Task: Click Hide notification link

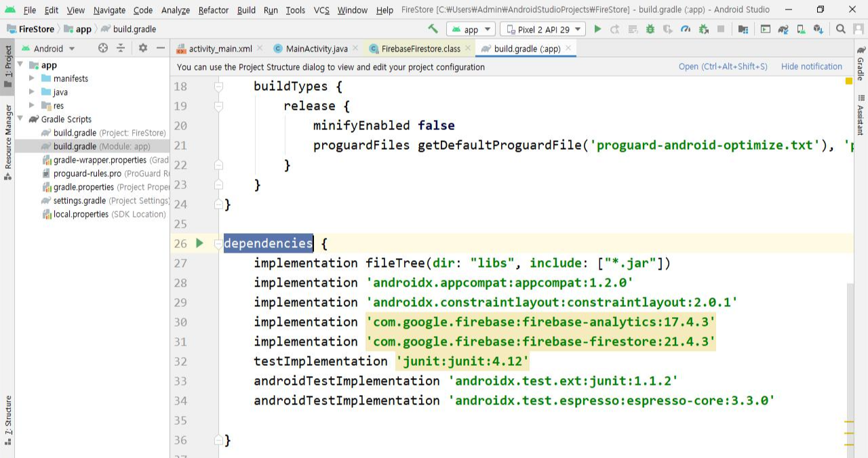Action: (812, 66)
